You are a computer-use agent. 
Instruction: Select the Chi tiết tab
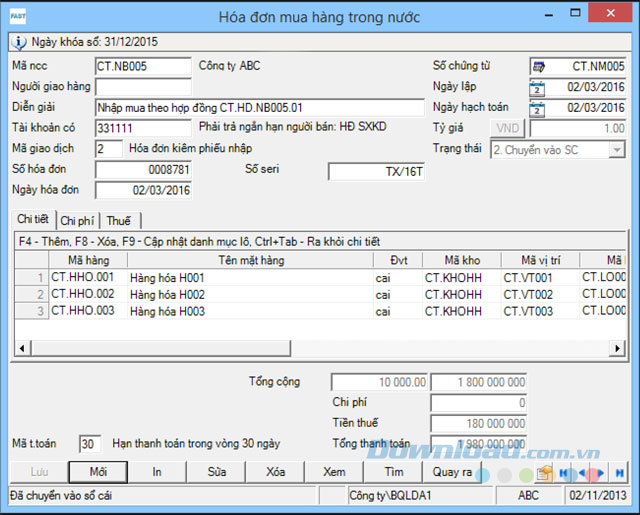(33, 219)
